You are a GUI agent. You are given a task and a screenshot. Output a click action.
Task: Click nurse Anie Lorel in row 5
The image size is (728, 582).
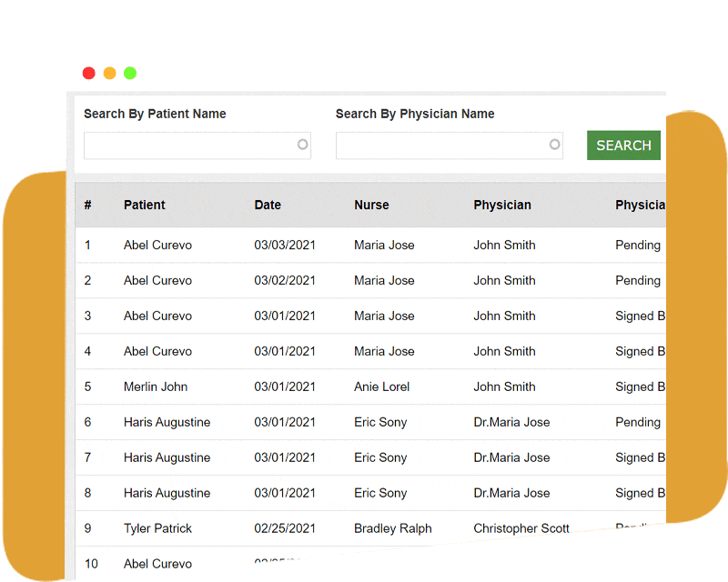pos(382,386)
